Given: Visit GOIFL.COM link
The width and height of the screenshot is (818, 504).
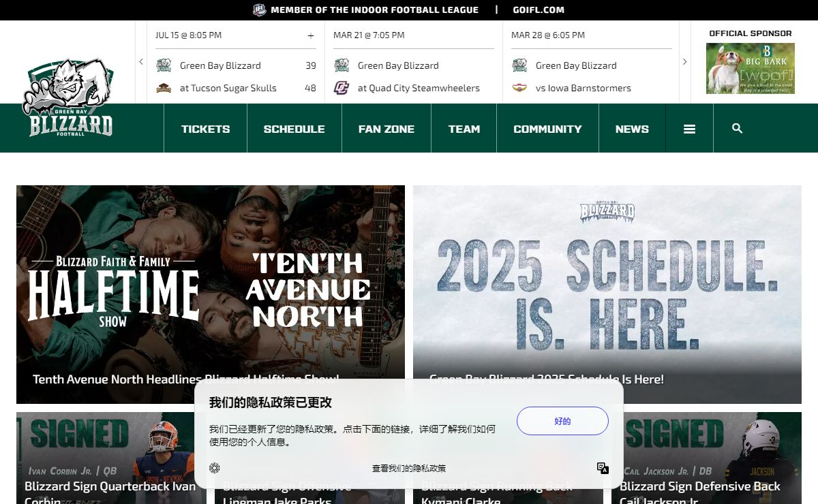Looking at the screenshot, I should (539, 10).
